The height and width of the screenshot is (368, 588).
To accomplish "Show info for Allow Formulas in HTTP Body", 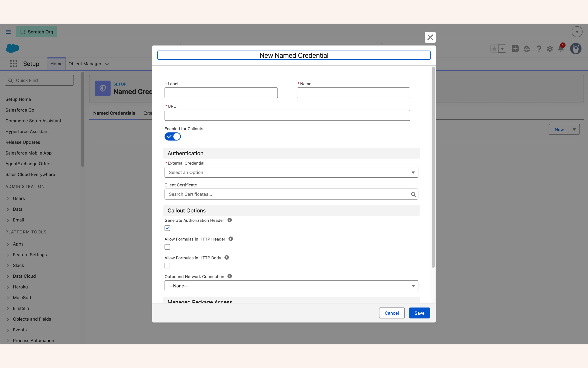I will 227,258.
